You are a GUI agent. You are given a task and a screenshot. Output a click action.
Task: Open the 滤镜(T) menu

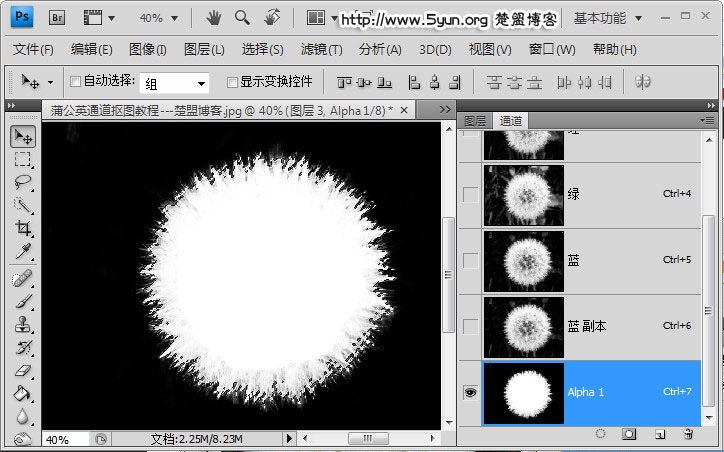pos(321,49)
